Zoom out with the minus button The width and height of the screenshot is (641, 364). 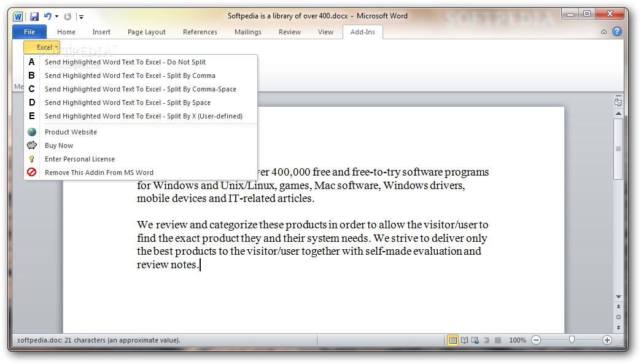pos(537,340)
